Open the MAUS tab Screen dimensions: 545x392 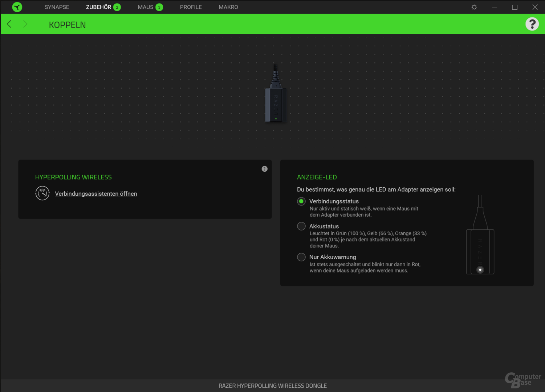145,7
